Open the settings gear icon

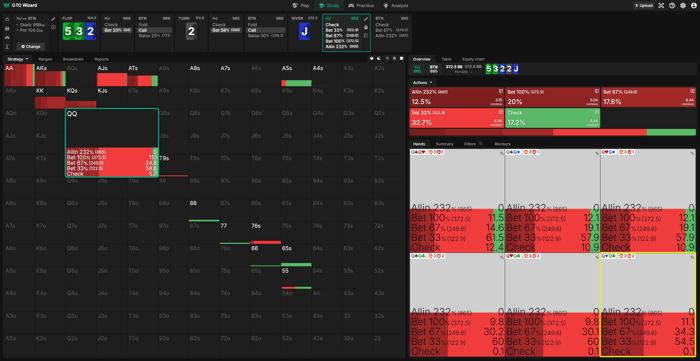pyautogui.click(x=683, y=6)
